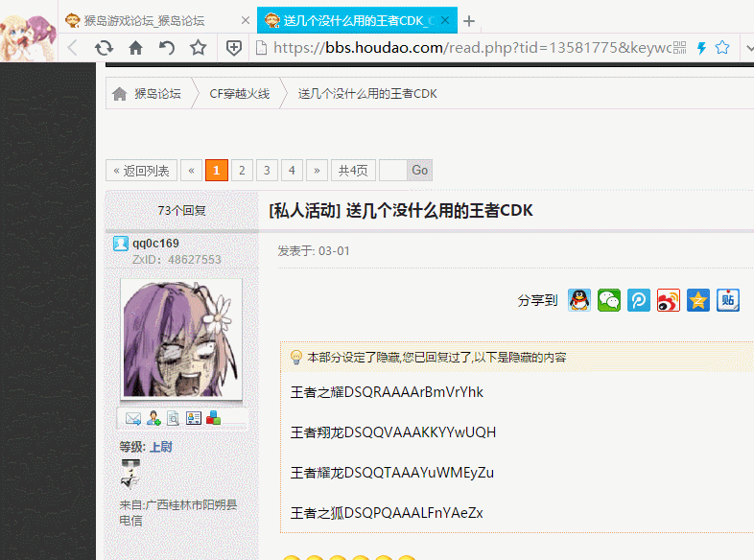Jump to page 4
This screenshot has width=754, height=560.
tap(292, 170)
